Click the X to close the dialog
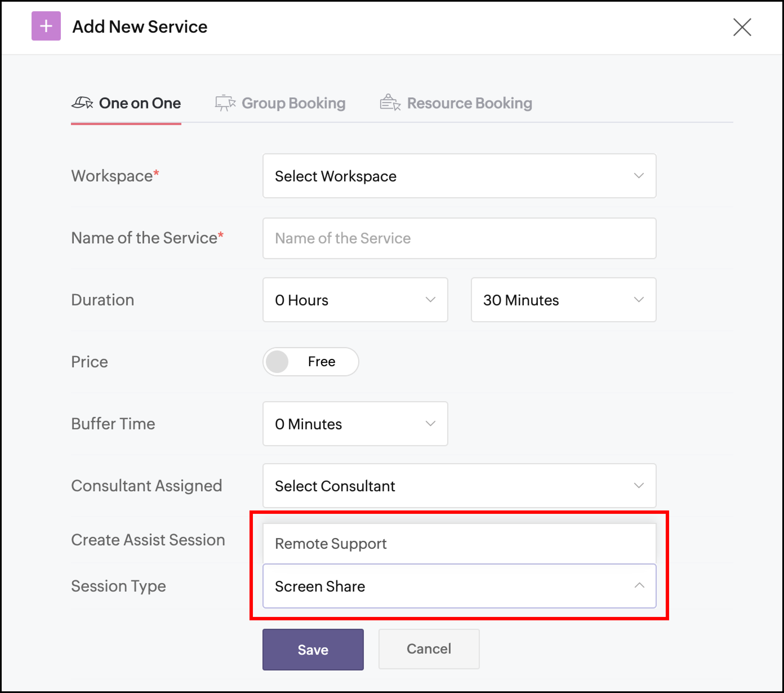This screenshot has width=784, height=693. pyautogui.click(x=742, y=27)
